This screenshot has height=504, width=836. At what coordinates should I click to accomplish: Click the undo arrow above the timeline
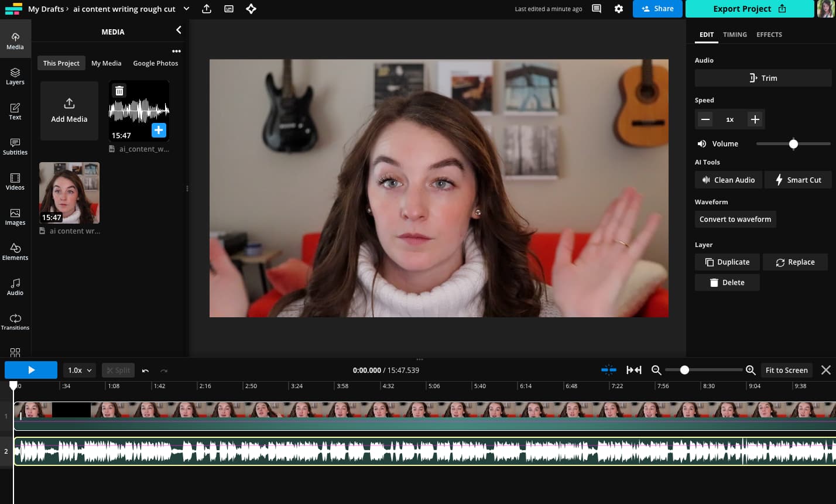[145, 370]
